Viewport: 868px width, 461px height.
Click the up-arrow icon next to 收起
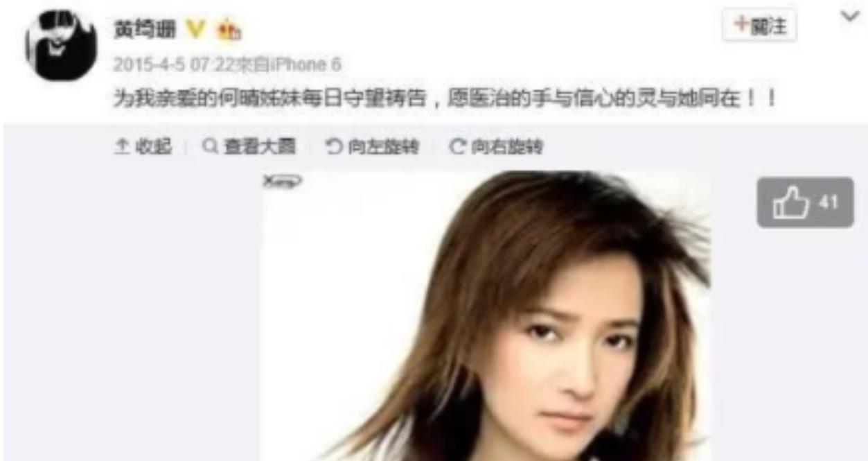121,146
